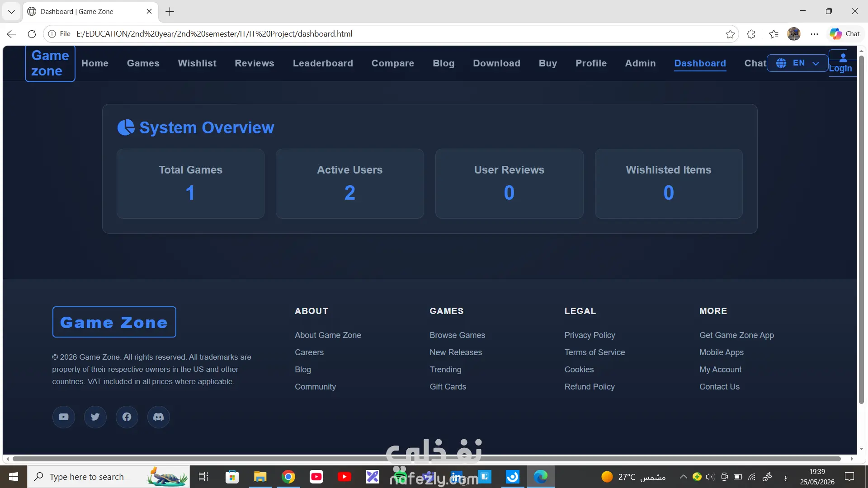Click the browser back arrow
Screen dimensions: 868x488
(11, 34)
